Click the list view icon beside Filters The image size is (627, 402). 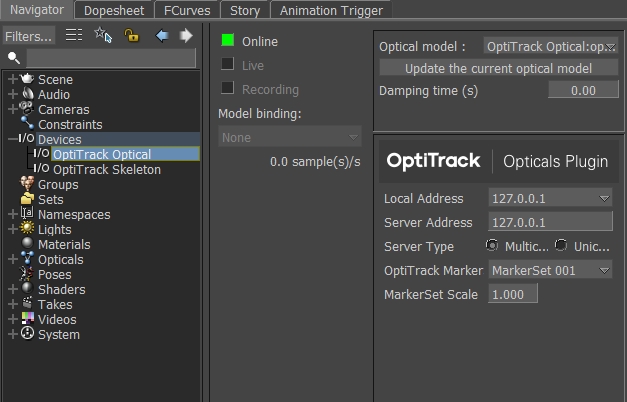point(74,35)
